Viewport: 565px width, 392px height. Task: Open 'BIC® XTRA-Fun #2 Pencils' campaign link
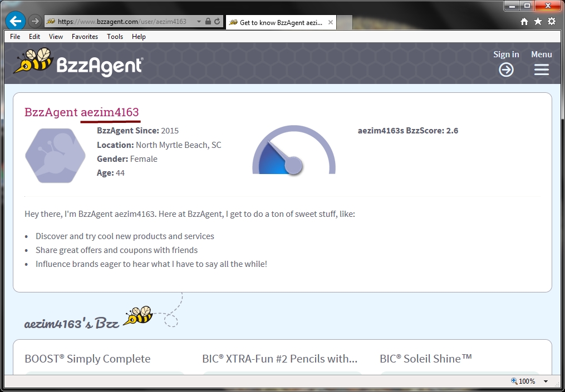pyautogui.click(x=279, y=359)
